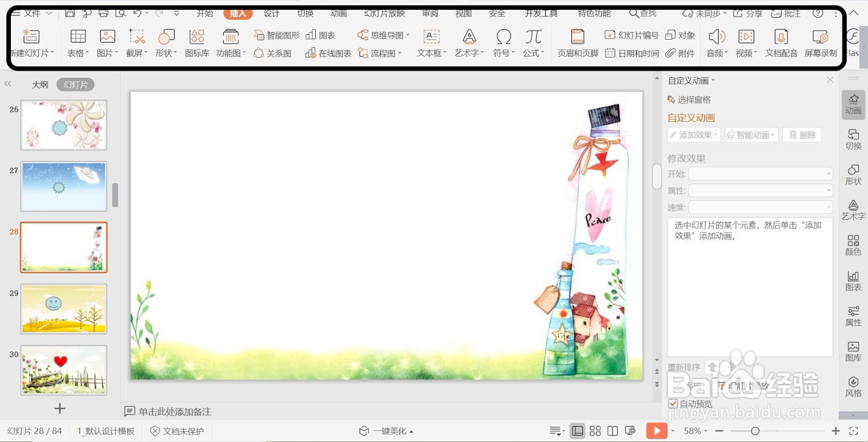Image resolution: width=868 pixels, height=442 pixels.
Task: Open the 颜色 color side panel
Action: pyautogui.click(x=853, y=245)
